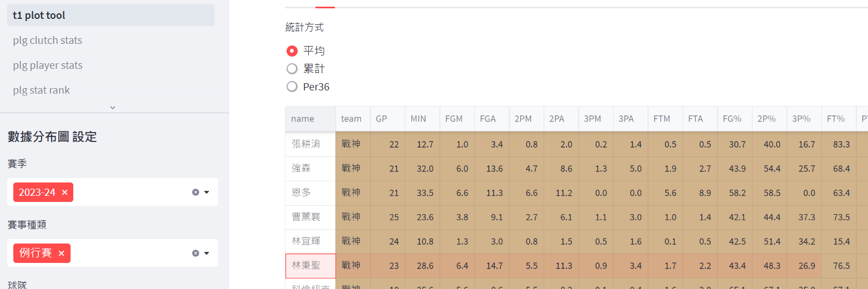The image size is (868, 289).
Task: Click the 3P% column header
Action: (801, 119)
